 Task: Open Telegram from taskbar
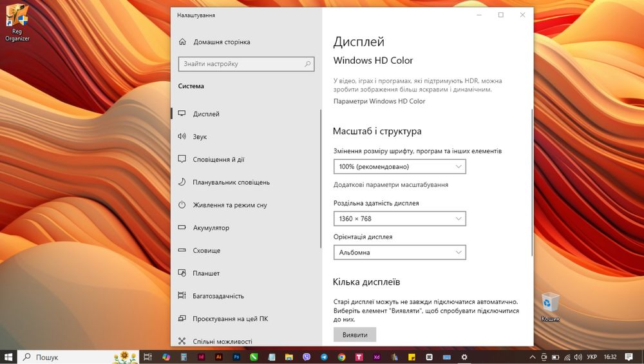pyautogui.click(x=324, y=357)
